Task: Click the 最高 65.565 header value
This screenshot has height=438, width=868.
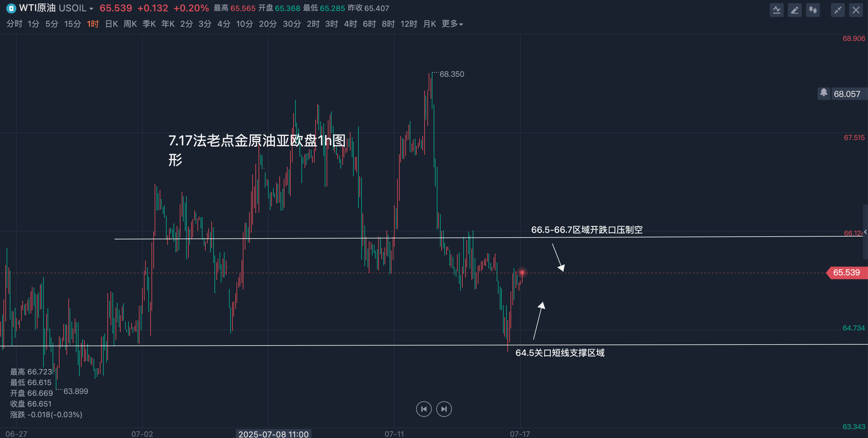Action: coord(234,8)
